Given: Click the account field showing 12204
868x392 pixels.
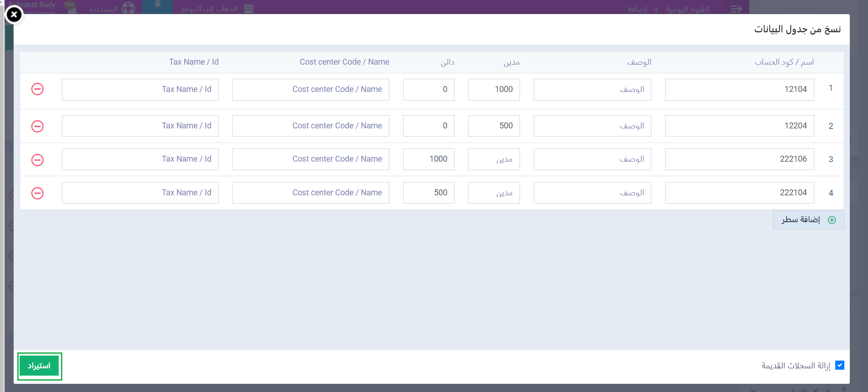Looking at the screenshot, I should (x=739, y=126).
